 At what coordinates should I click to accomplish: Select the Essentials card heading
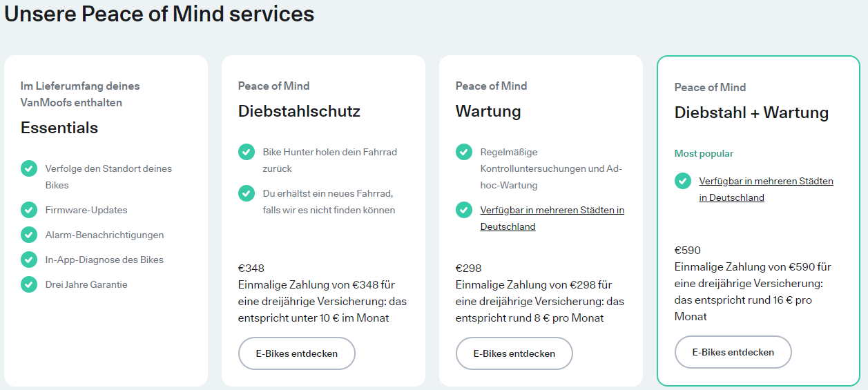tap(59, 128)
